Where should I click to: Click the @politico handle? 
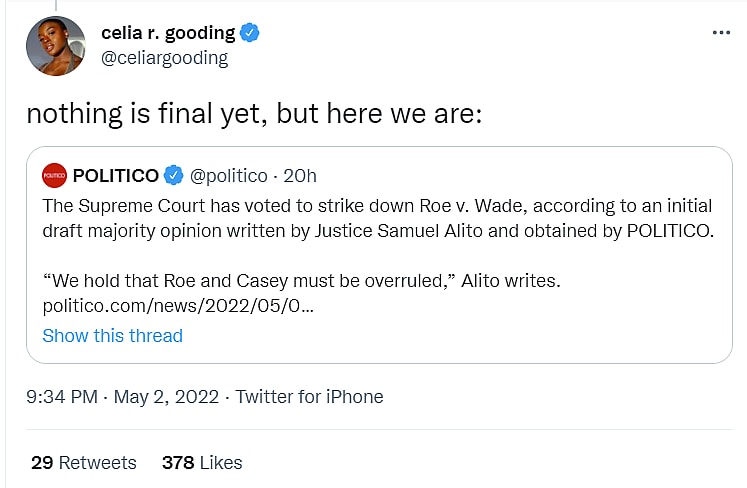[229, 176]
